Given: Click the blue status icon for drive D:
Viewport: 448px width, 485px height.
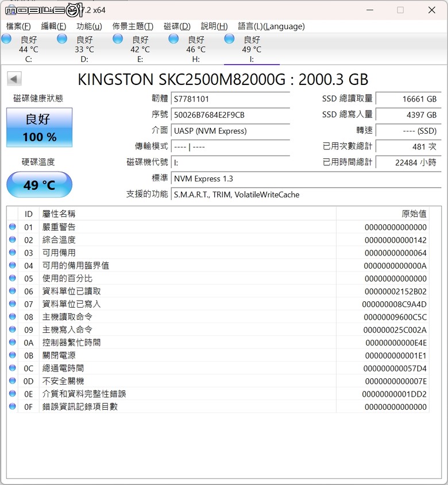Looking at the screenshot, I should [62, 38].
